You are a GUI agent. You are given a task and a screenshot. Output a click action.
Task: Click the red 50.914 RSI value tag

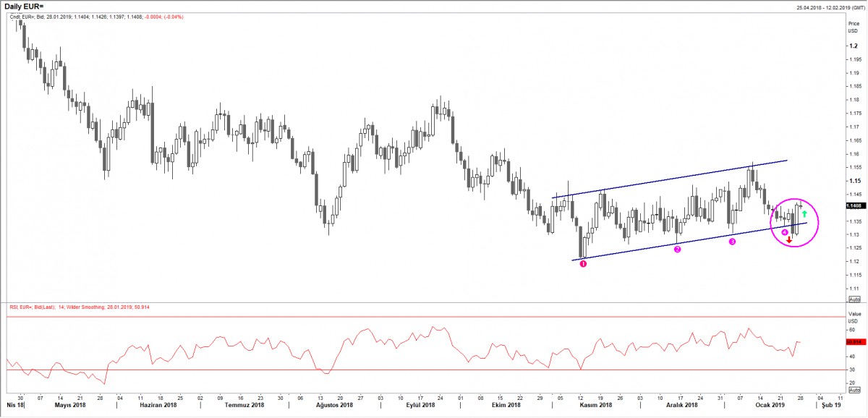point(854,341)
